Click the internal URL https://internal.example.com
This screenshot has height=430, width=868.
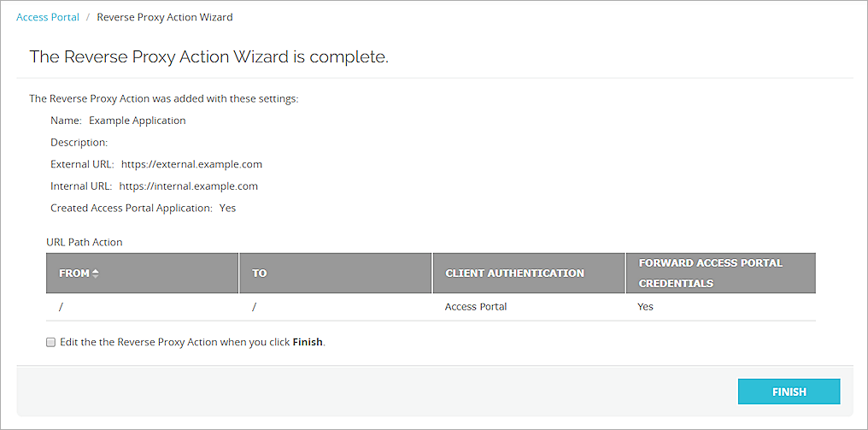pyautogui.click(x=188, y=186)
